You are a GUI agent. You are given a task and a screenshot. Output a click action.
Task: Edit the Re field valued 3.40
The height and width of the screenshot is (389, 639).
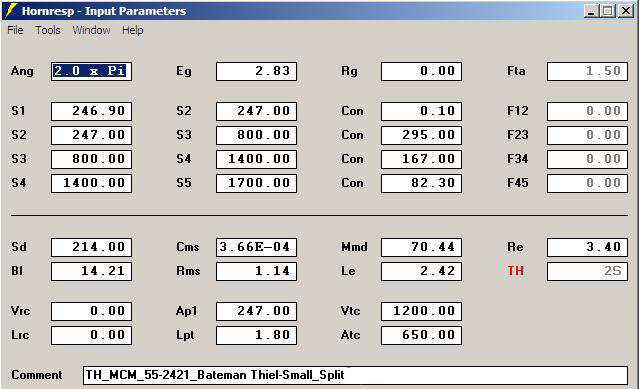[587, 247]
